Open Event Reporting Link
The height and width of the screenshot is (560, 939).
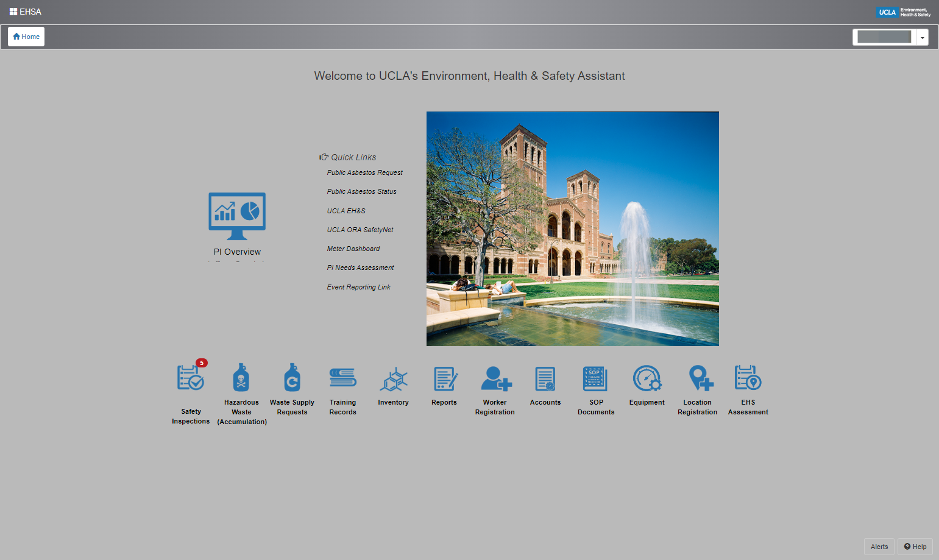coord(358,287)
